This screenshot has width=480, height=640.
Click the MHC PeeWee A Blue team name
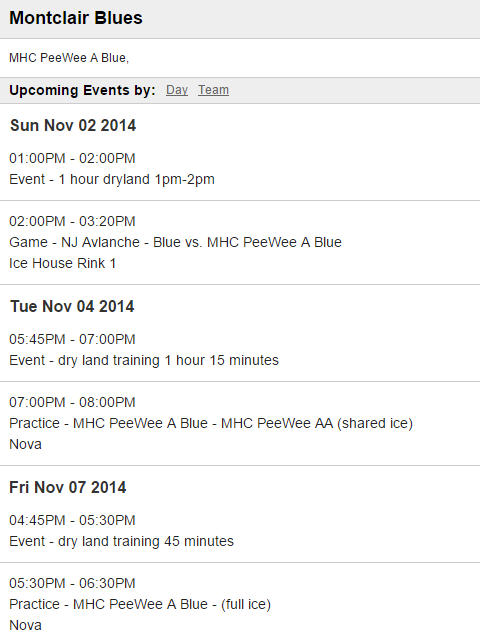(69, 58)
